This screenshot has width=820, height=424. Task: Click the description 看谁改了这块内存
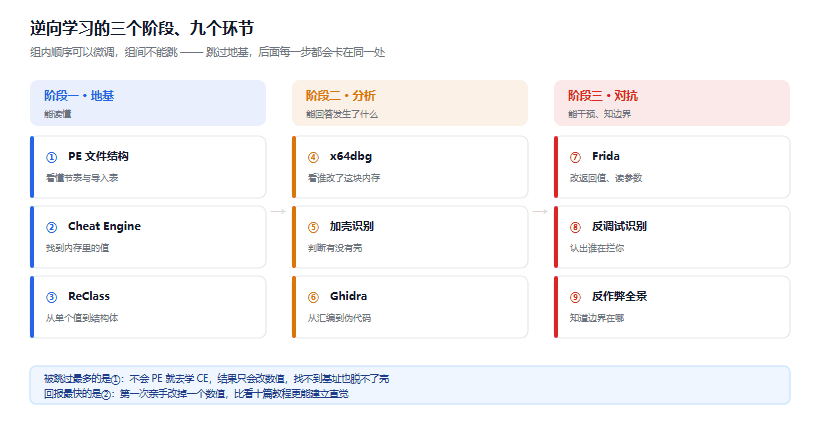[344, 178]
